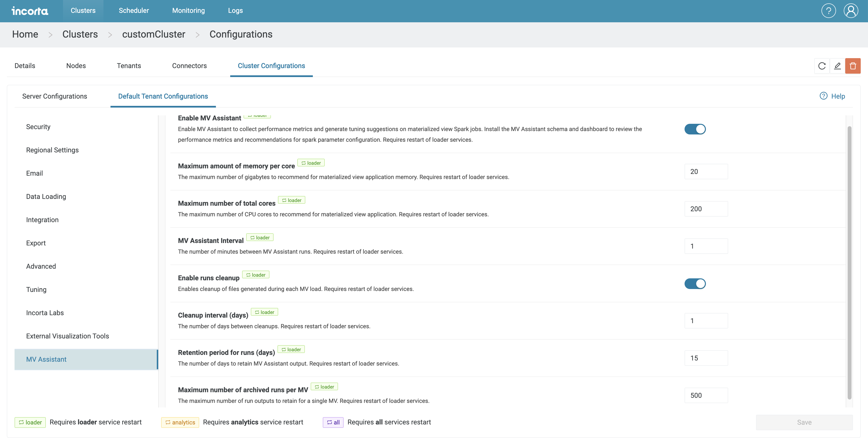Switch to Server Configurations tab
The height and width of the screenshot is (438, 868).
tap(55, 96)
